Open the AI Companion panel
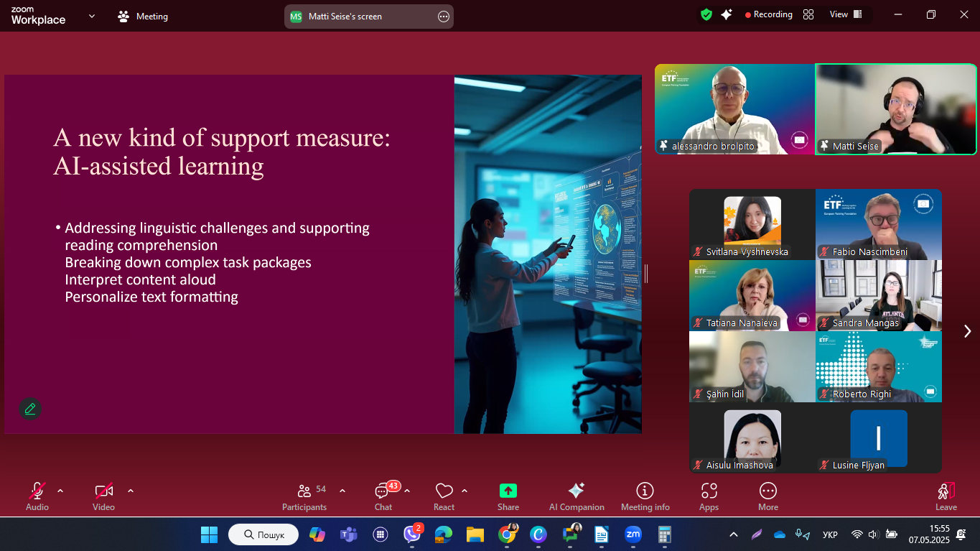Viewport: 980px width, 551px height. [x=576, y=496]
